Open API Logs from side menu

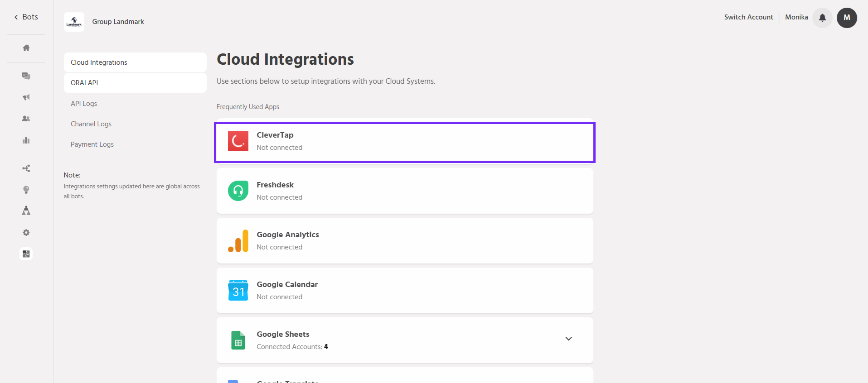[84, 104]
